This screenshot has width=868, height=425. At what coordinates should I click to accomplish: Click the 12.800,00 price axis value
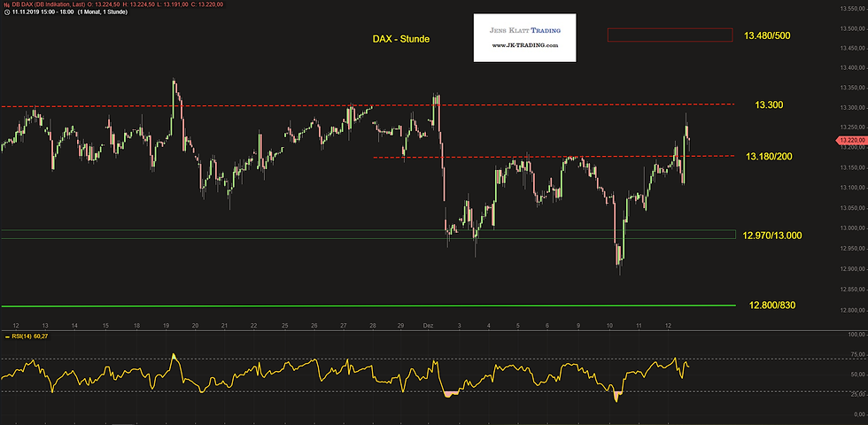coord(851,309)
